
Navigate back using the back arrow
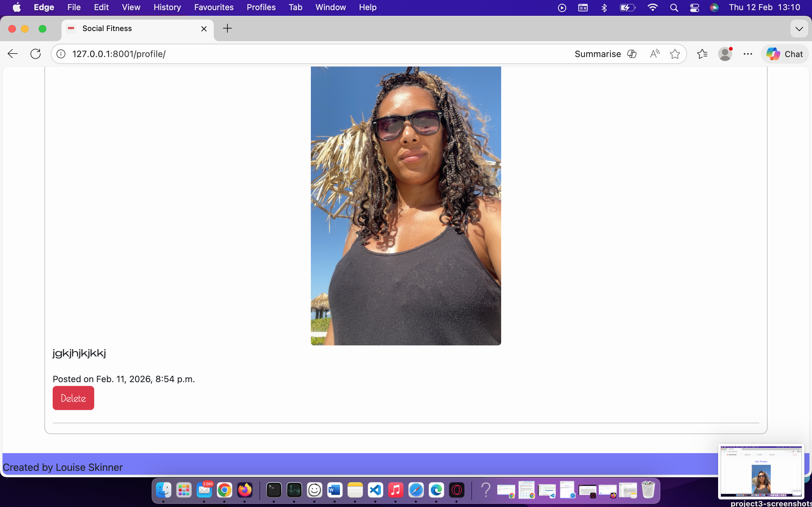(x=12, y=54)
